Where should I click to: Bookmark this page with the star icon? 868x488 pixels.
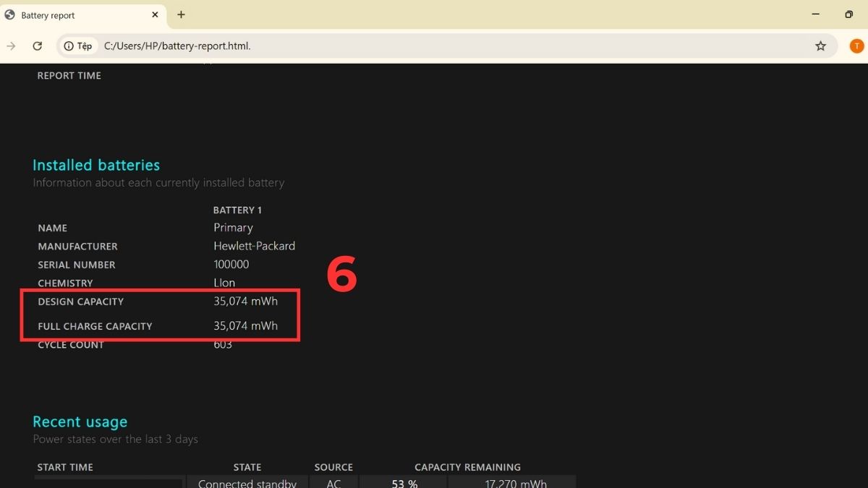(820, 46)
